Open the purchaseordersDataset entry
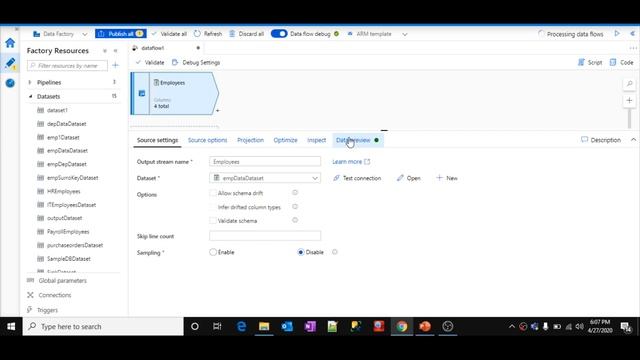This screenshot has height=360, width=640. point(75,245)
